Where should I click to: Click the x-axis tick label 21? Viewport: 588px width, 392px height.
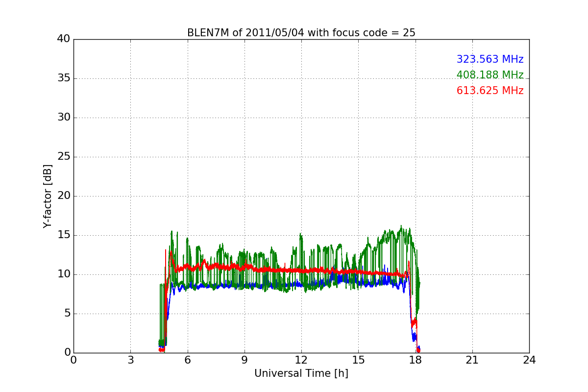tap(472, 360)
